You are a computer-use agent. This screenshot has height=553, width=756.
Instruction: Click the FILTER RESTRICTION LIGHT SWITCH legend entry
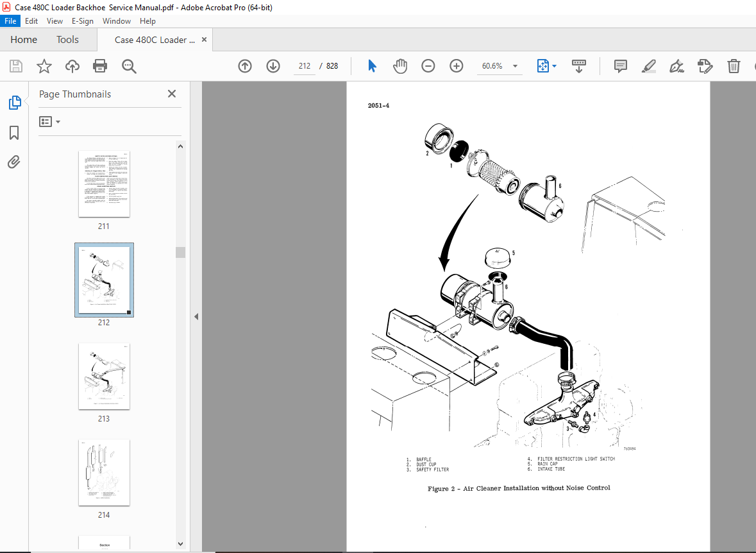pyautogui.click(x=571, y=459)
